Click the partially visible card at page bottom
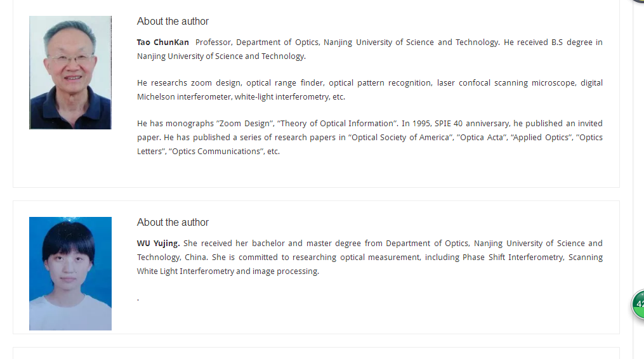The height and width of the screenshot is (359, 644). 316,353
